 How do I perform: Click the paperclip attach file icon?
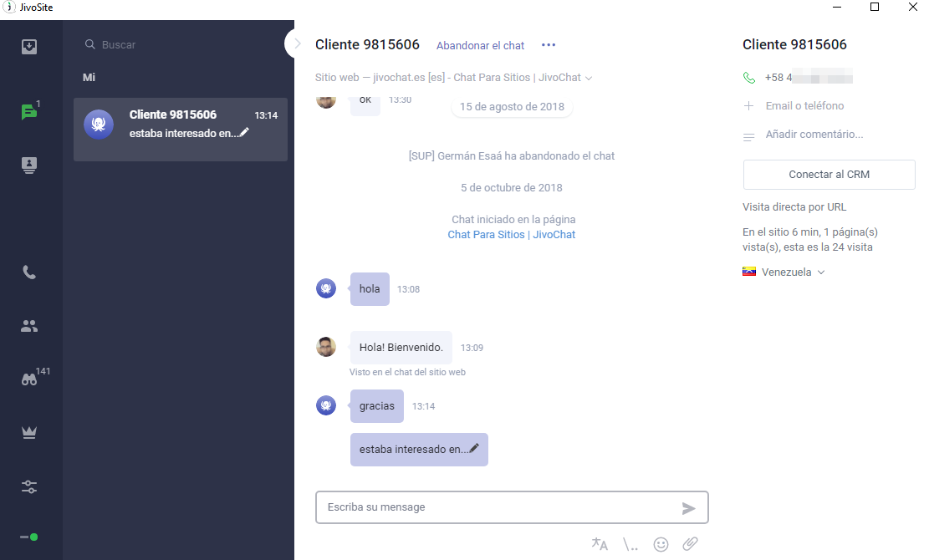point(690,543)
